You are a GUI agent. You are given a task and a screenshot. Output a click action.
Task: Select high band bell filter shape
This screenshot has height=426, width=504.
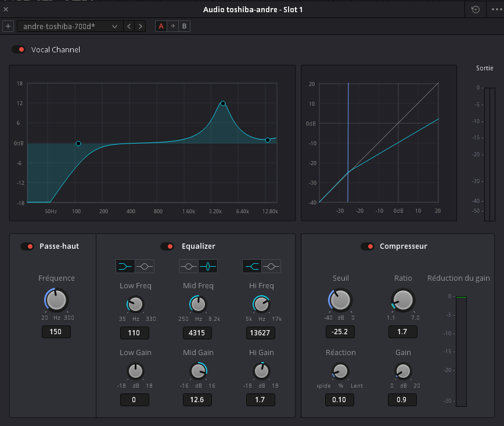coord(271,266)
